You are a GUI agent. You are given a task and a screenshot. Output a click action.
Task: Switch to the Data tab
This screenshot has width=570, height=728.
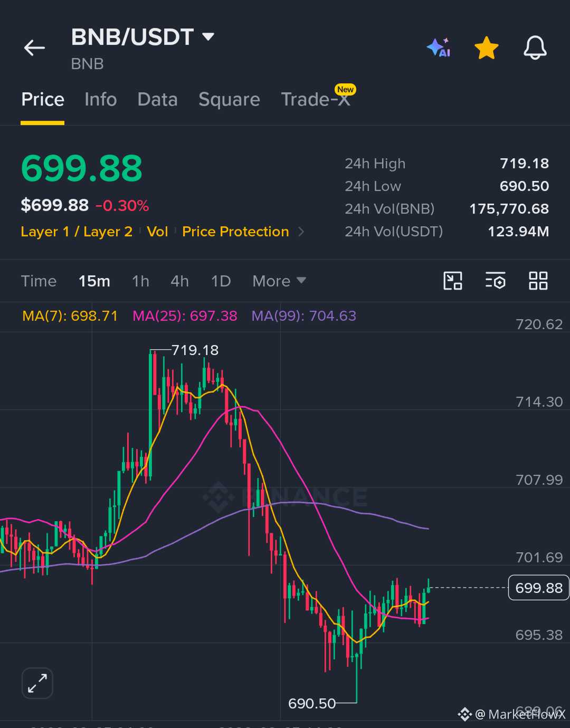coord(157,99)
